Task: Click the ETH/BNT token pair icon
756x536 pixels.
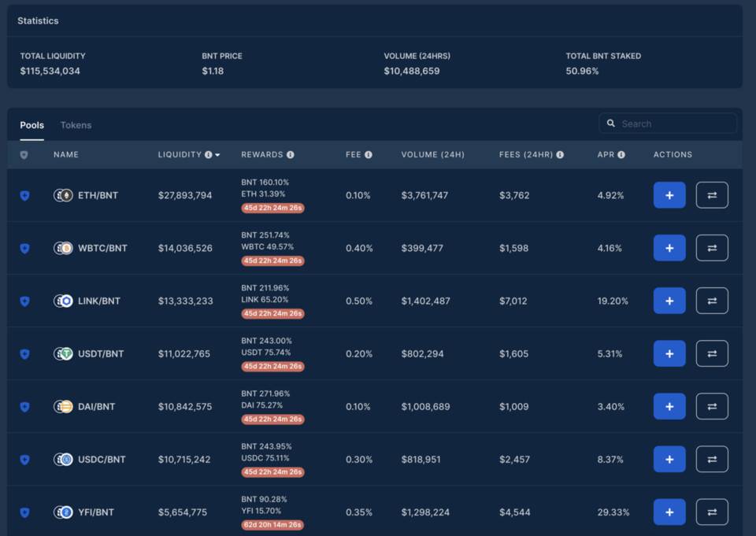Action: click(63, 194)
